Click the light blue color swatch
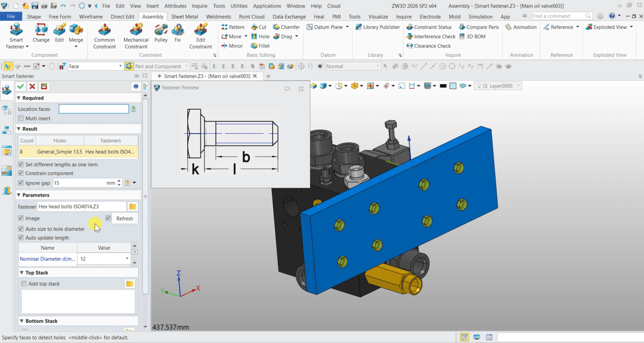Screen dimensions: 644x343 [x=453, y=86]
